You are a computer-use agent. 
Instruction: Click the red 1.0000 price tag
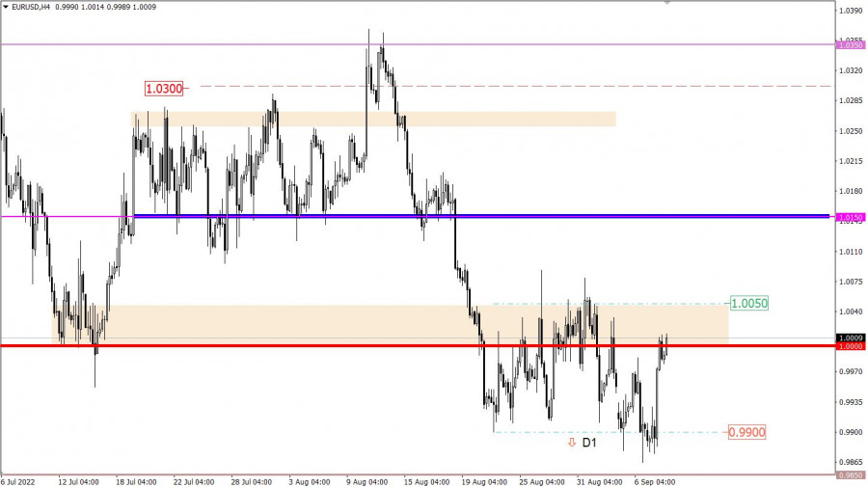coord(851,346)
